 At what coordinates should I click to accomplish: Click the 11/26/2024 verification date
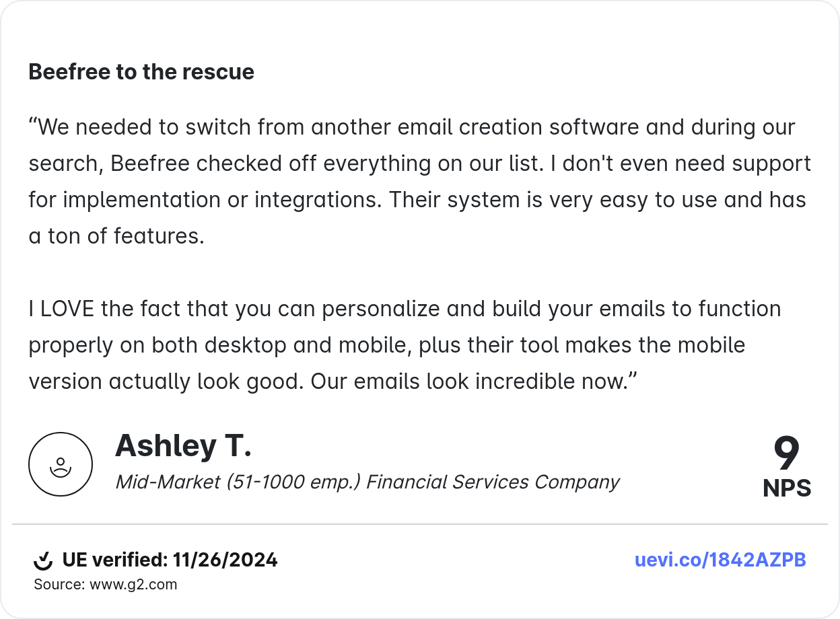coord(225,560)
